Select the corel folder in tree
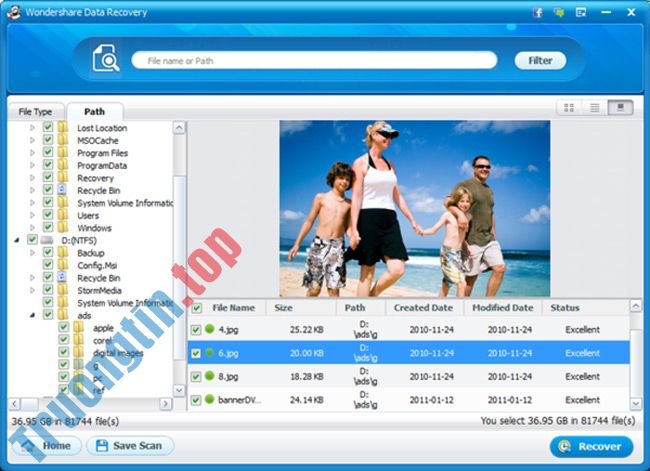 (x=102, y=340)
